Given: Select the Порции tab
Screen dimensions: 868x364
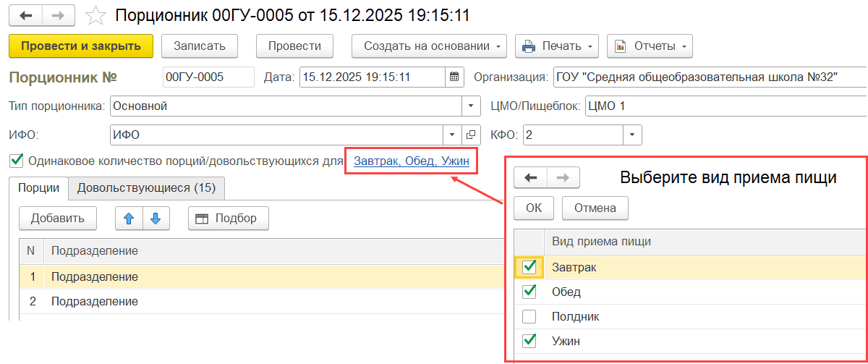Looking at the screenshot, I should (x=39, y=188).
